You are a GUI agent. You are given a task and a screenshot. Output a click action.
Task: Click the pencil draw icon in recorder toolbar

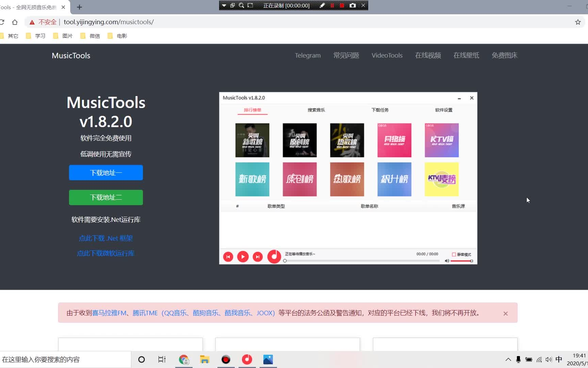(x=322, y=5)
